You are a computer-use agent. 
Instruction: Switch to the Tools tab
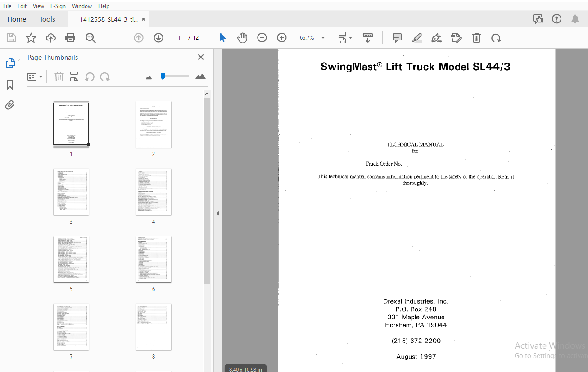tap(47, 19)
